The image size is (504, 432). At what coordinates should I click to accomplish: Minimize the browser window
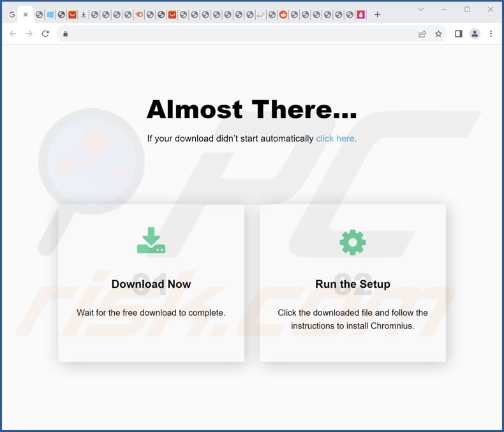point(444,10)
